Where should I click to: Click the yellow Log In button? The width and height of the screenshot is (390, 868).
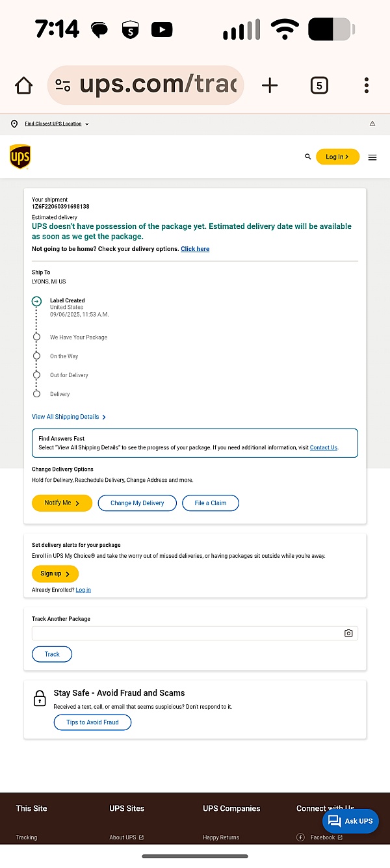tap(337, 157)
